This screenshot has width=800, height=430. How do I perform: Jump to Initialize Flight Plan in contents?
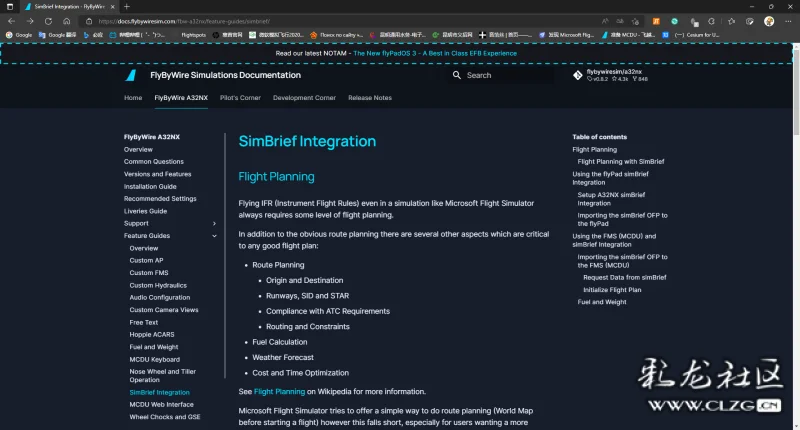pyautogui.click(x=612, y=290)
